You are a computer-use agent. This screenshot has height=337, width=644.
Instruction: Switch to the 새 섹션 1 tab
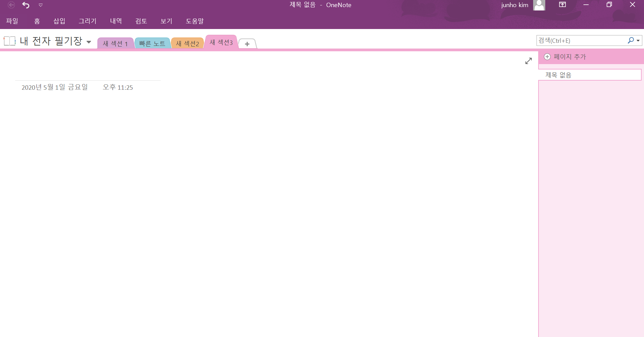115,44
